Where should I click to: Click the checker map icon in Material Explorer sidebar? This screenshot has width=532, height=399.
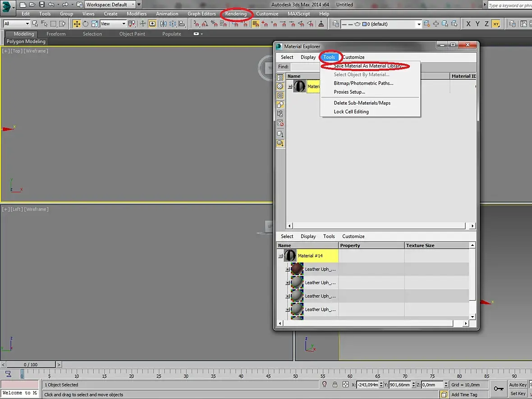(280, 95)
